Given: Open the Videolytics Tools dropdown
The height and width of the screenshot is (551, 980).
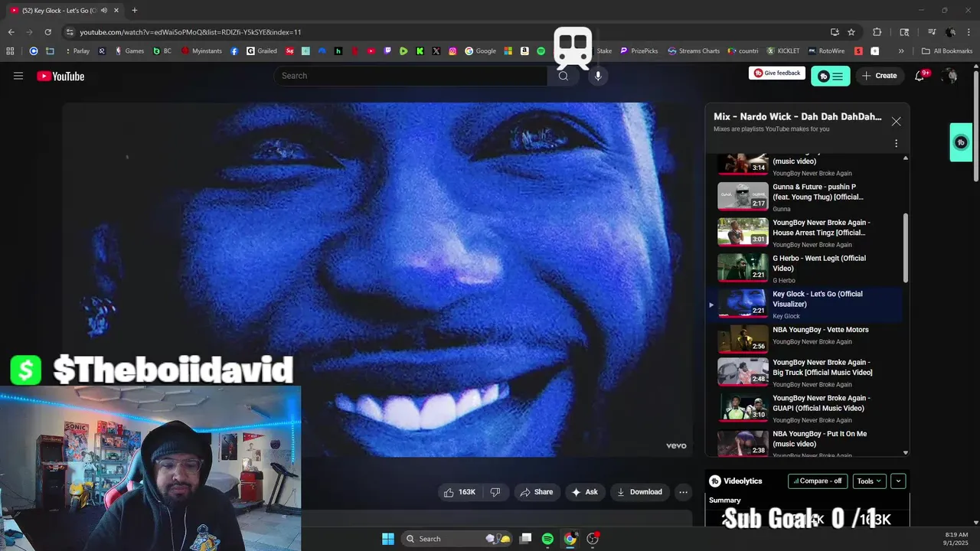Looking at the screenshot, I should tap(869, 481).
